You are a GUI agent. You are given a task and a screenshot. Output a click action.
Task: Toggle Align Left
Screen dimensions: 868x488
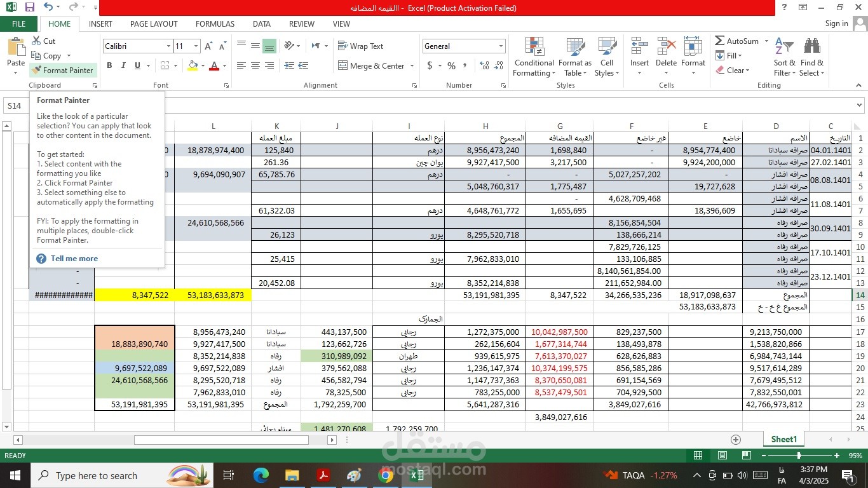[x=241, y=65]
